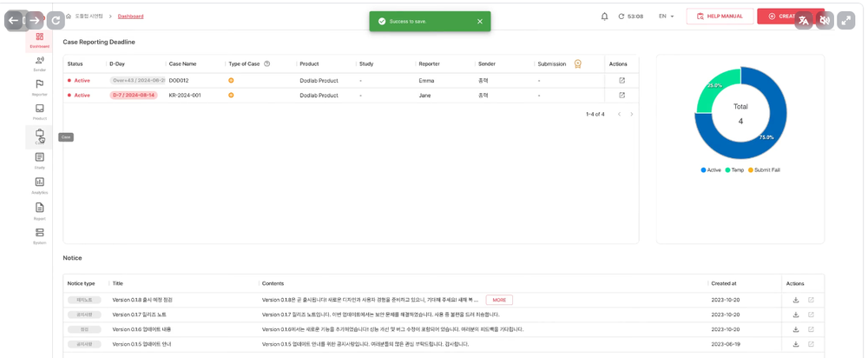Toggle the Temp legend item in chart
This screenshot has width=868, height=358.
734,170
